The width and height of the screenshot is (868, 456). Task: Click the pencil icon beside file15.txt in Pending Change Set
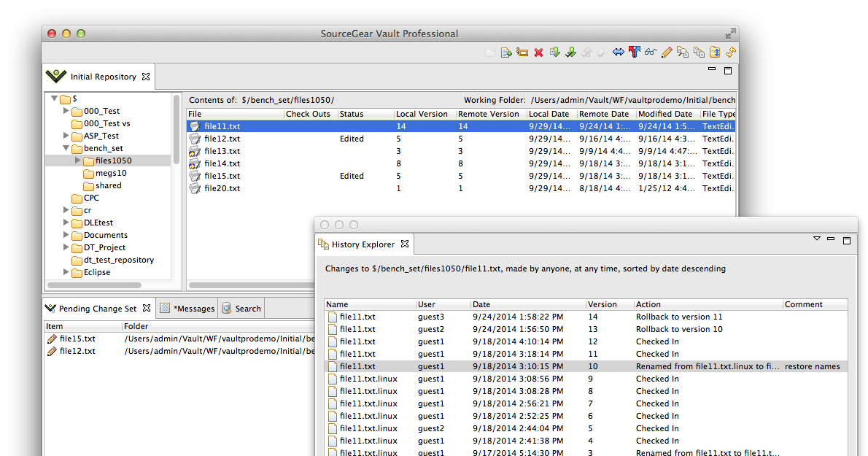click(x=52, y=339)
